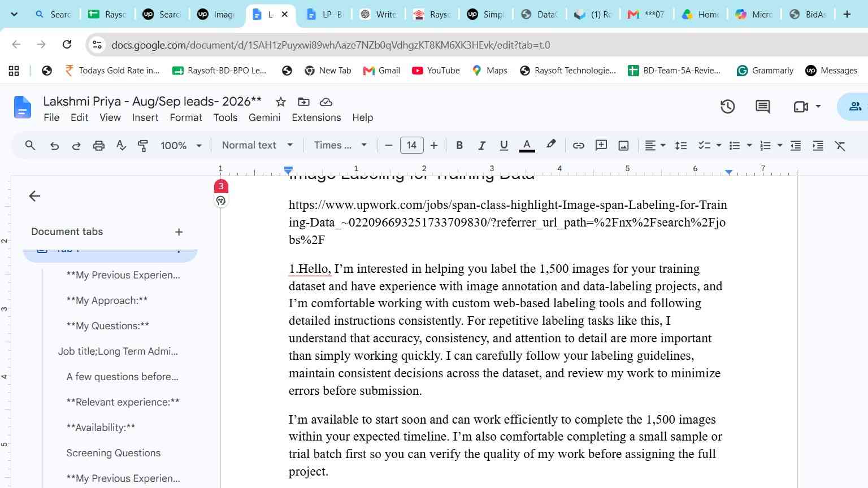Click the Grammarly bookmark
This screenshot has height=488, width=868.
765,71
